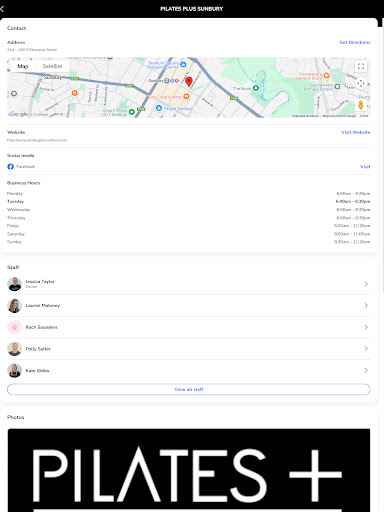Expand Jessica Taylor staff row chevron
Image resolution: width=384 pixels, height=512 pixels.
tap(366, 284)
